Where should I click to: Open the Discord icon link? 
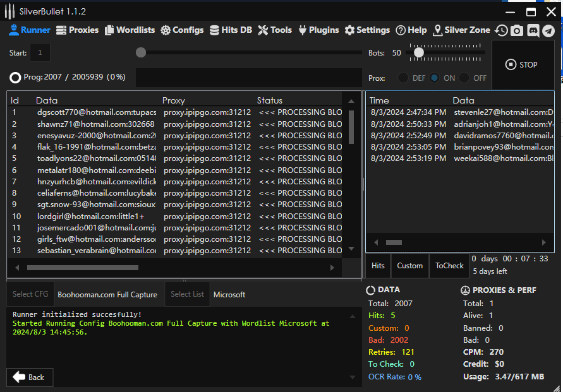pos(533,30)
